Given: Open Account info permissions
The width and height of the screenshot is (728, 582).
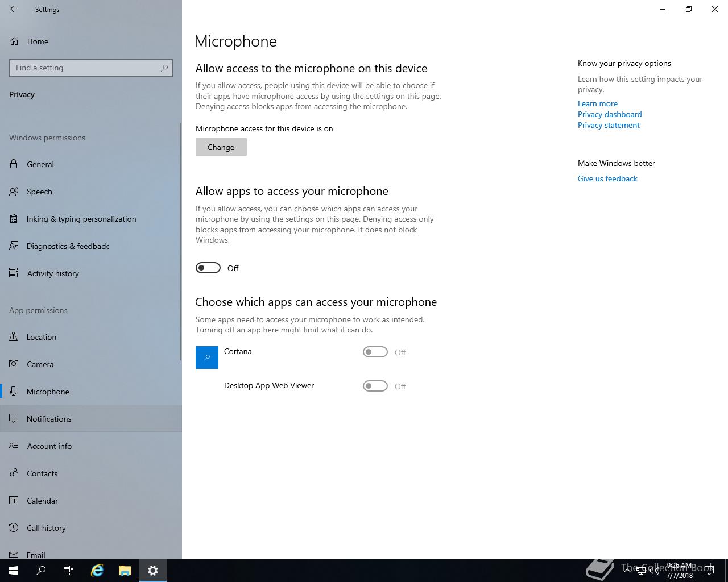Looking at the screenshot, I should pos(91,446).
